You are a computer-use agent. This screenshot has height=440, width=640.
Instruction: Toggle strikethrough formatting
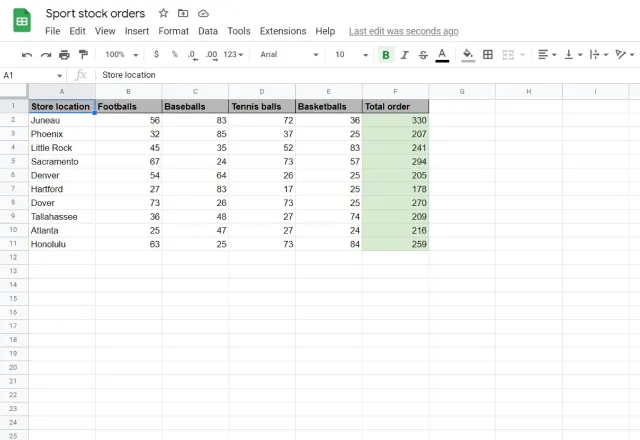tap(423, 55)
